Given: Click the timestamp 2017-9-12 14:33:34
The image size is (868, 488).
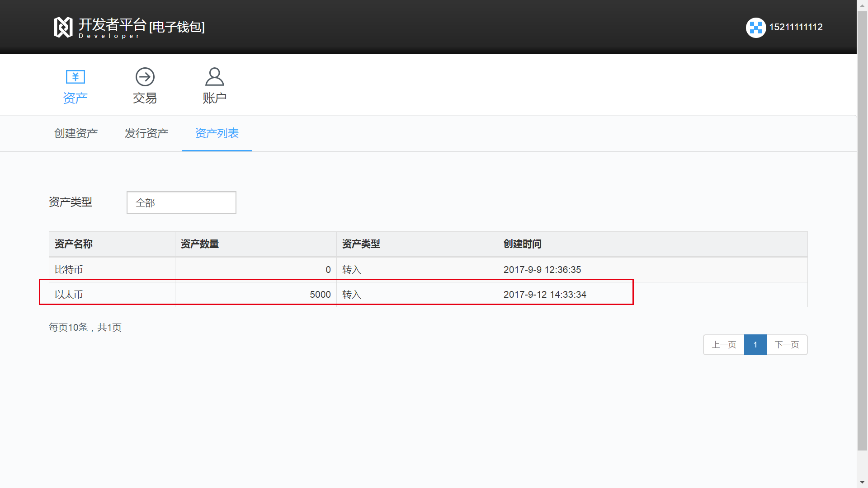Looking at the screenshot, I should click(x=545, y=295).
